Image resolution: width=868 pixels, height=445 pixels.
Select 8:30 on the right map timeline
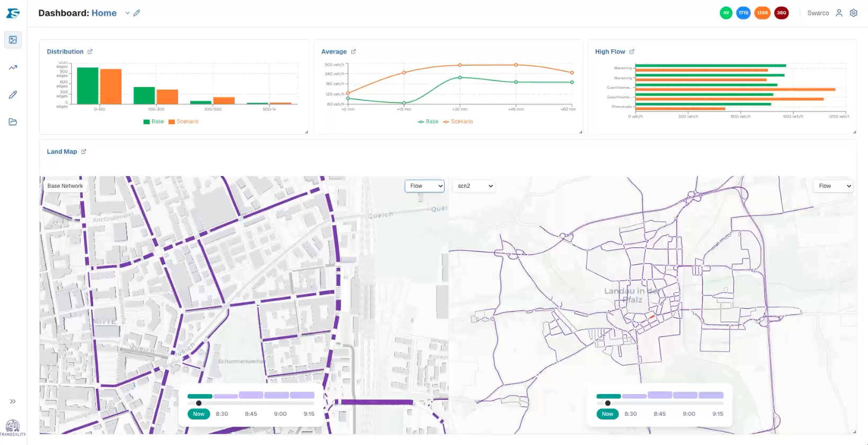point(631,414)
